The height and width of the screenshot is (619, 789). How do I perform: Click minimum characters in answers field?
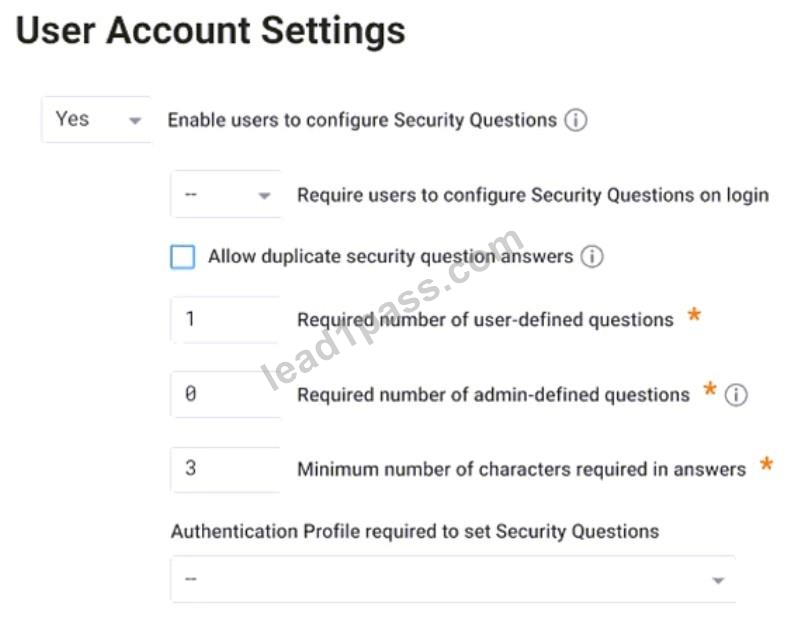click(x=225, y=469)
